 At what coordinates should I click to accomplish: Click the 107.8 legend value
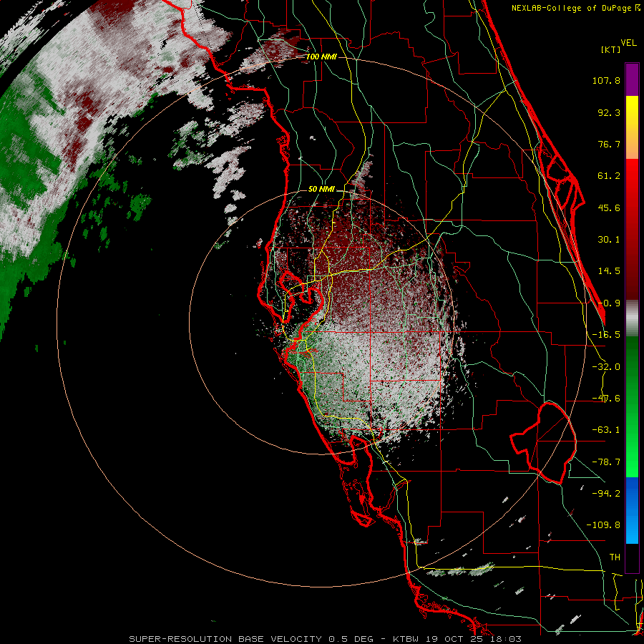click(606, 80)
